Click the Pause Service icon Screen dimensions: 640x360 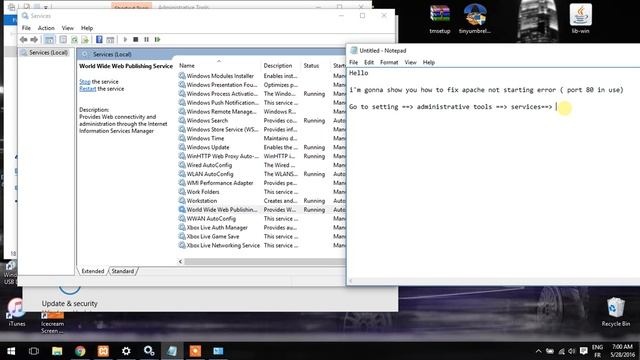[x=147, y=40]
